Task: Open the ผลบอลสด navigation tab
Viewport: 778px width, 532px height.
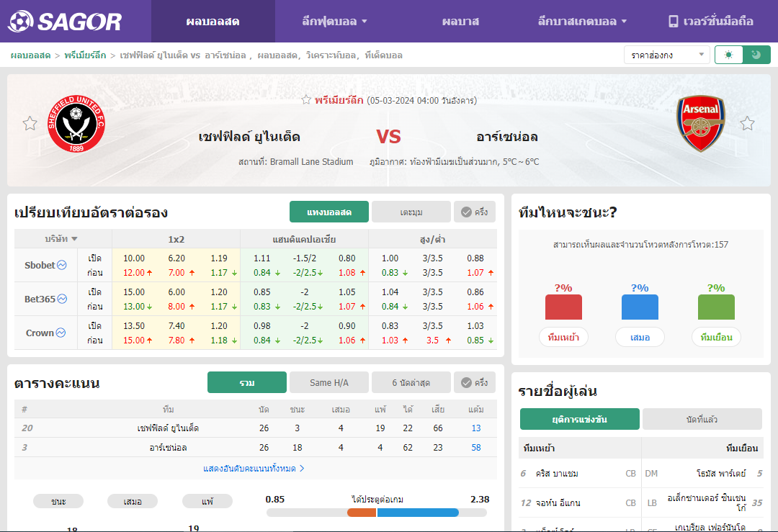Action: click(x=213, y=22)
